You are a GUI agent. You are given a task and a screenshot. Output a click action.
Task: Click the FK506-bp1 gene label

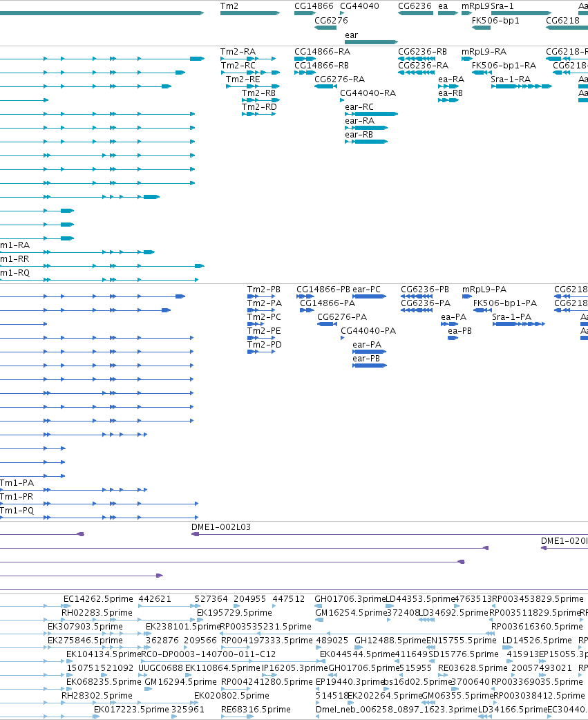click(x=495, y=21)
